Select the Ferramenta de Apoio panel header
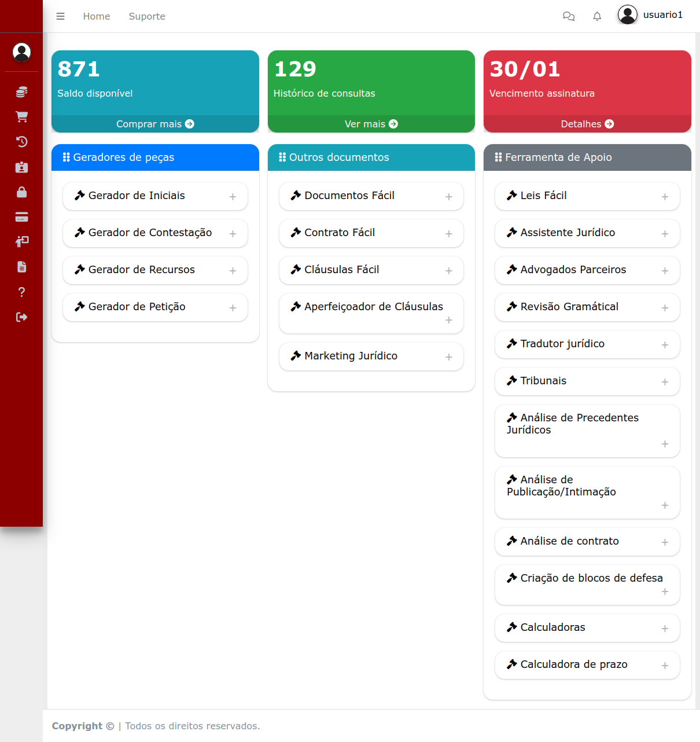 (x=587, y=157)
